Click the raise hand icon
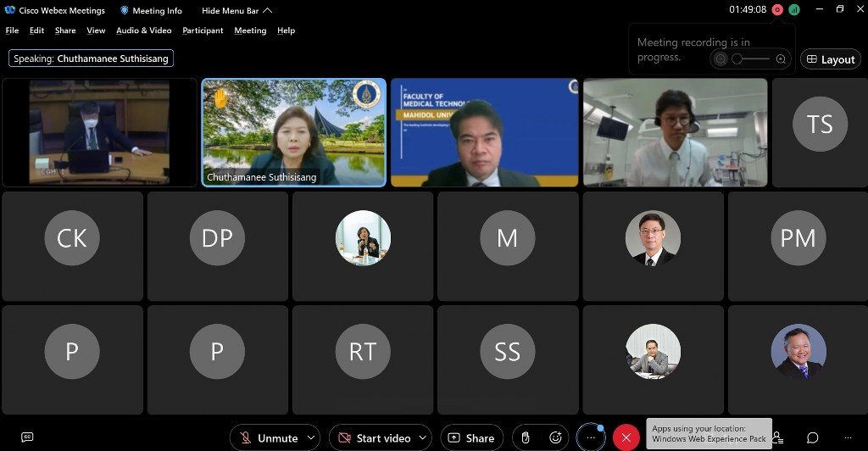Image resolution: width=868 pixels, height=451 pixels. (526, 437)
